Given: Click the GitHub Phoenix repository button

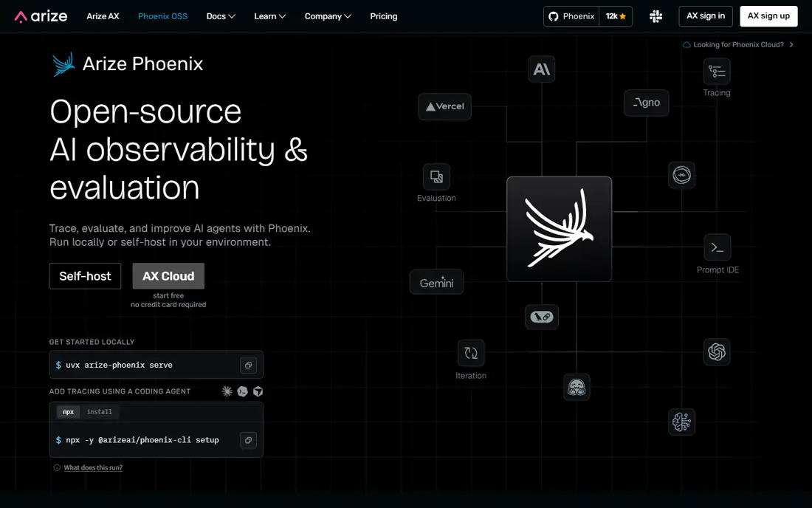Looking at the screenshot, I should pos(571,16).
